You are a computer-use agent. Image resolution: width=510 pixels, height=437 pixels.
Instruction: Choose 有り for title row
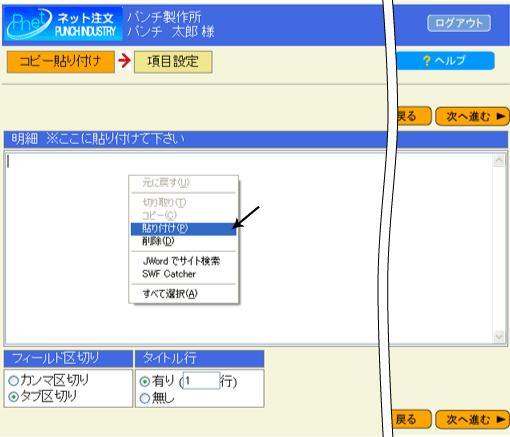coord(145,381)
